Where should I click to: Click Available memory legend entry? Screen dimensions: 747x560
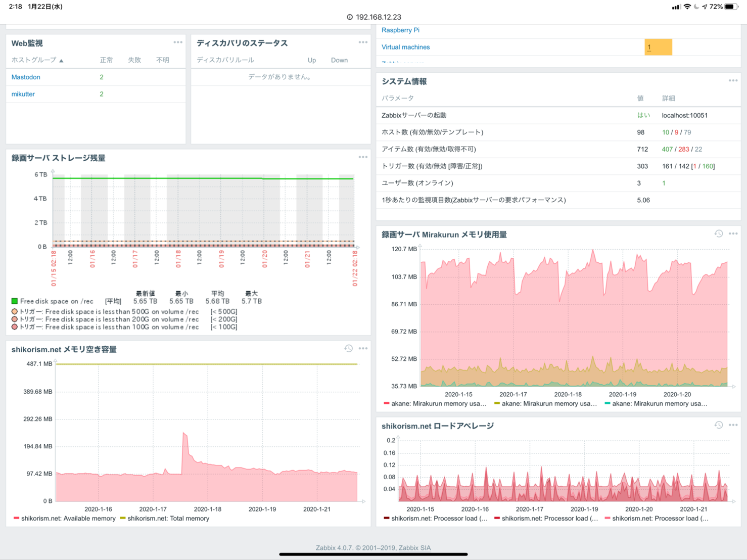[x=65, y=519]
